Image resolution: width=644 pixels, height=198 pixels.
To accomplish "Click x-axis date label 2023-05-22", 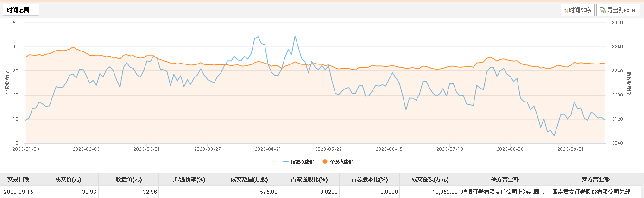I will coord(328,149).
